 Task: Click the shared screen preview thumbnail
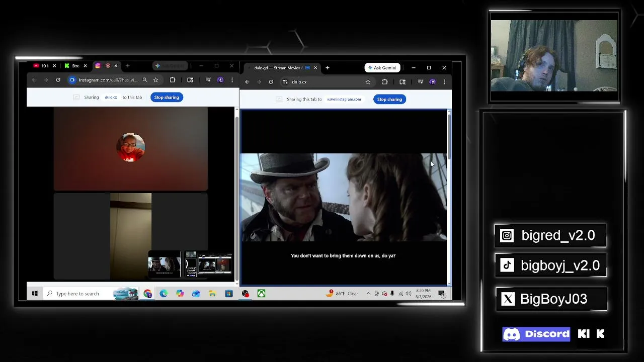point(165,264)
